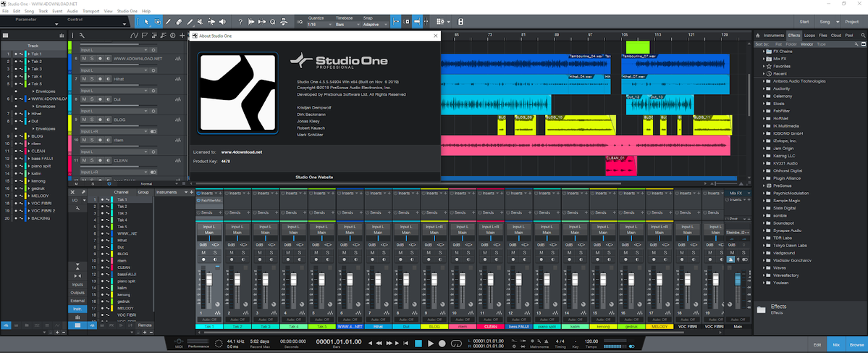Adjust the Main channel fader
The image size is (868, 353).
(738, 279)
